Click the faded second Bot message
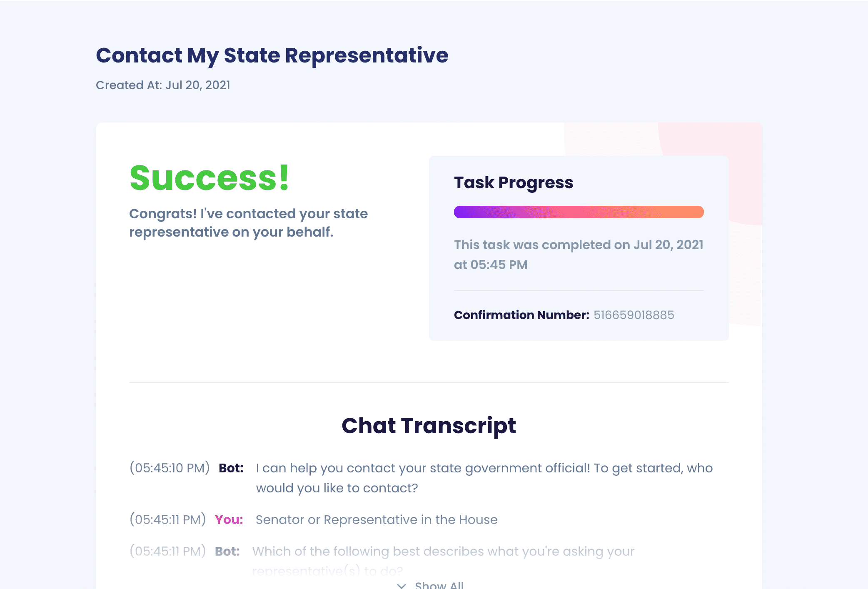This screenshot has width=868, height=589. point(443,551)
